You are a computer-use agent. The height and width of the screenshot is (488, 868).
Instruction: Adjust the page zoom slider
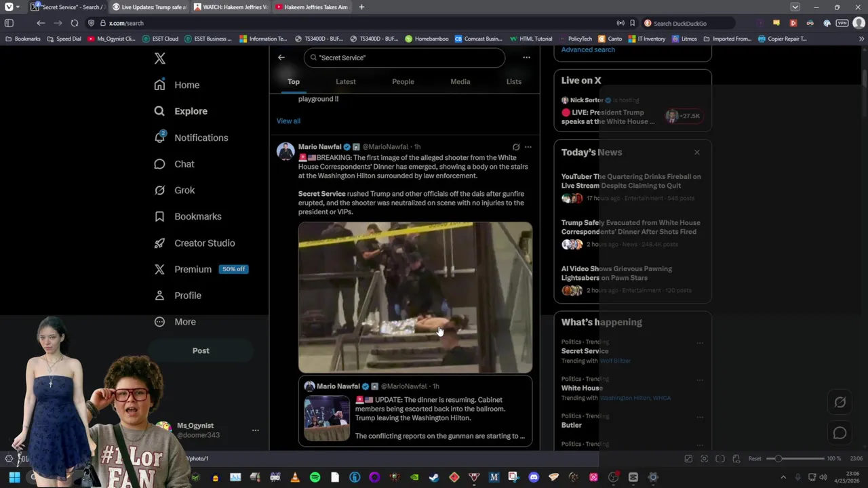coord(795,458)
